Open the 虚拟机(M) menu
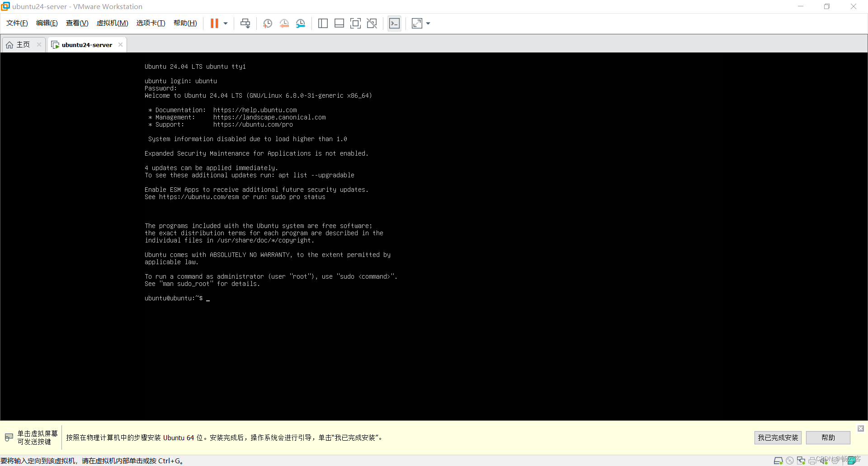 coord(112,23)
